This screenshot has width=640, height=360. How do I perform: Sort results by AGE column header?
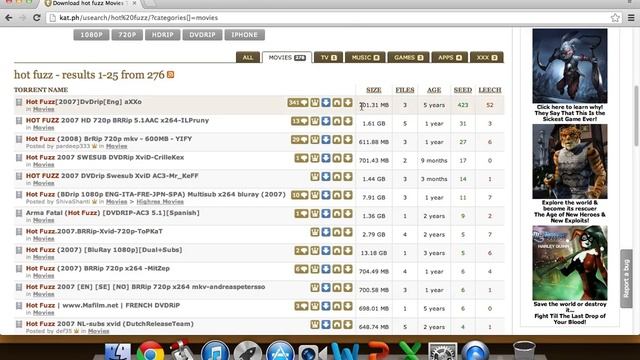434,90
